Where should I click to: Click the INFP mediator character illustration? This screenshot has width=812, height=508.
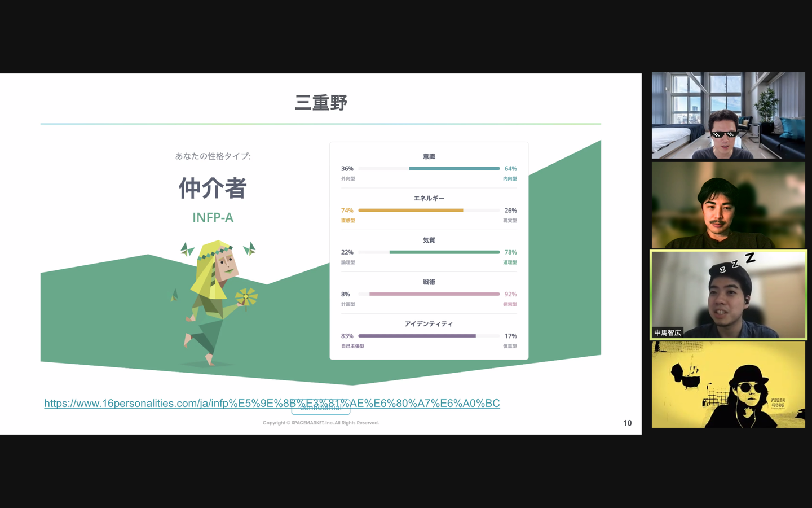(214, 303)
